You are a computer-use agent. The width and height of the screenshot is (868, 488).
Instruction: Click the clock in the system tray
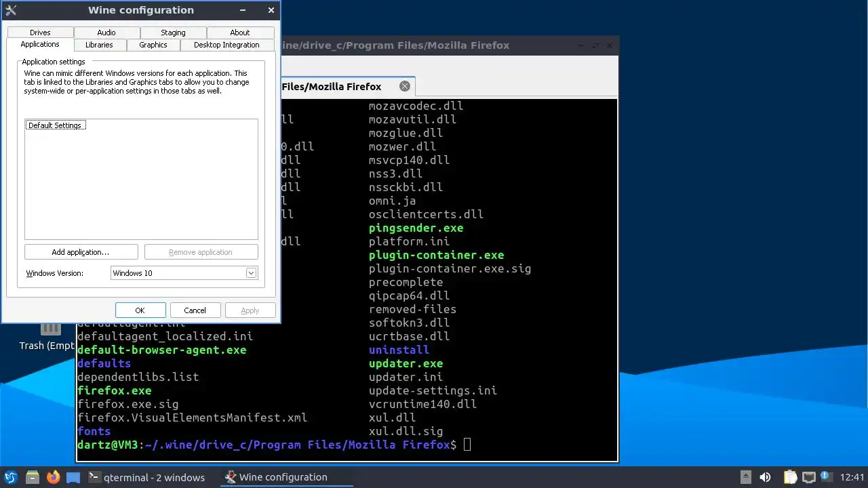point(852,477)
